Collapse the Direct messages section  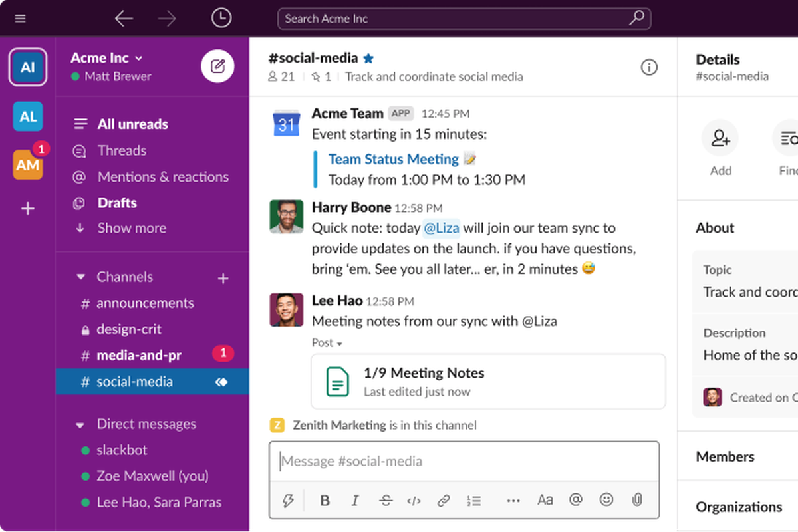(81, 424)
